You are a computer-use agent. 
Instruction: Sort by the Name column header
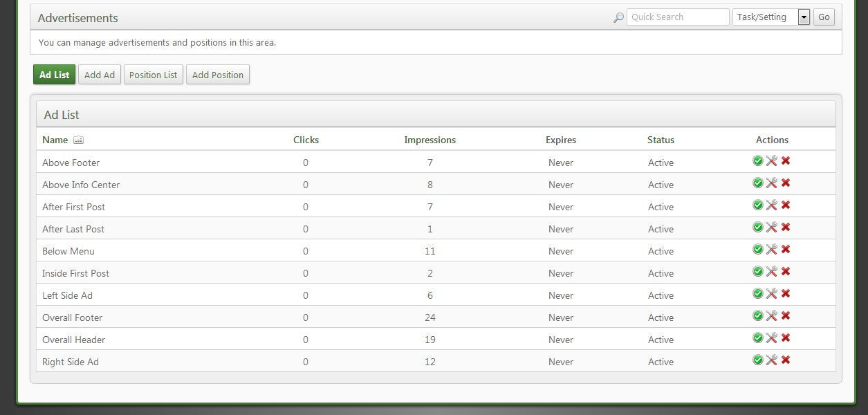(55, 140)
